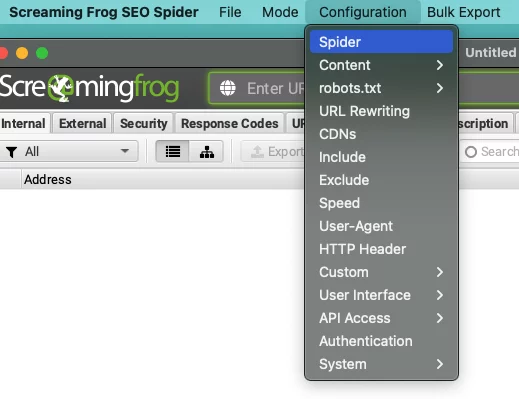519x399 pixels.
Task: Expand the System submenu
Action: 381,364
